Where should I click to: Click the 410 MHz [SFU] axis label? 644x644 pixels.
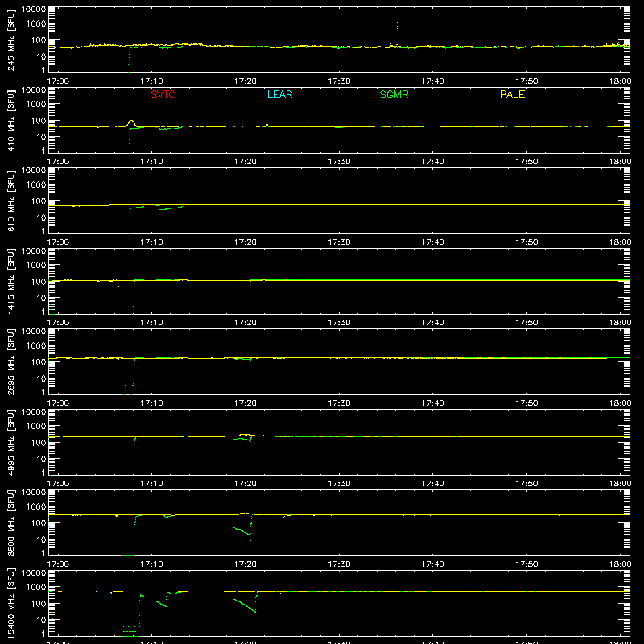pos(11,120)
